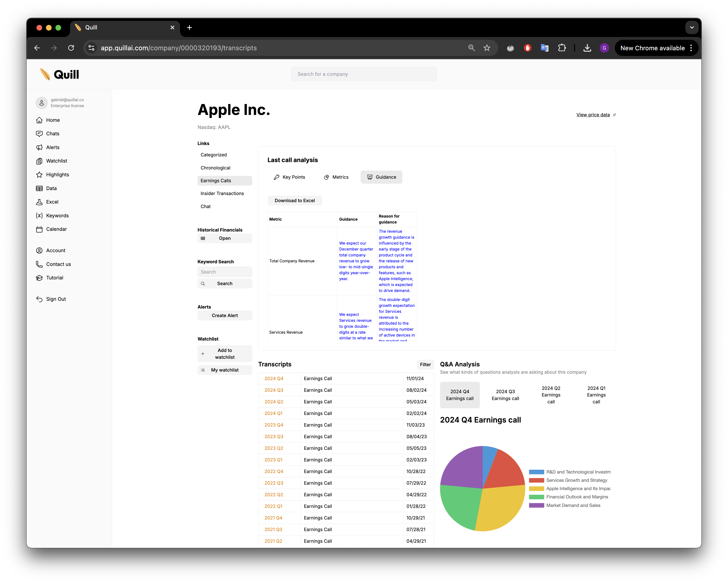Image resolution: width=728 pixels, height=583 pixels.
Task: Click the Google Translate extension icon
Action: [545, 48]
